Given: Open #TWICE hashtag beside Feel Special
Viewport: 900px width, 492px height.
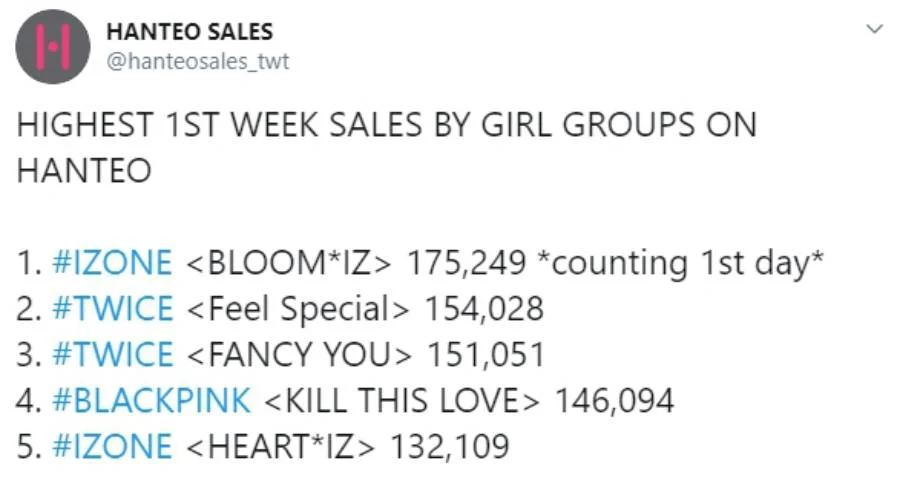Looking at the screenshot, I should [x=112, y=308].
